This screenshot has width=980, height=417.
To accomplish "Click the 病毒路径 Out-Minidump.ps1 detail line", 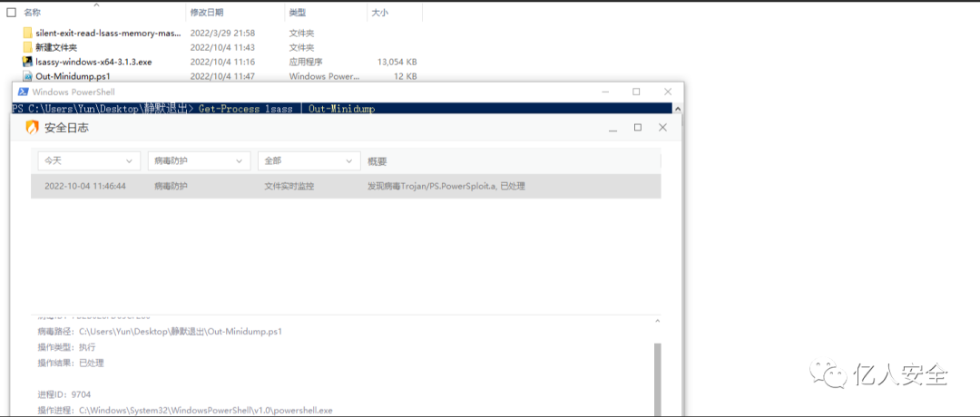I will pos(160,331).
